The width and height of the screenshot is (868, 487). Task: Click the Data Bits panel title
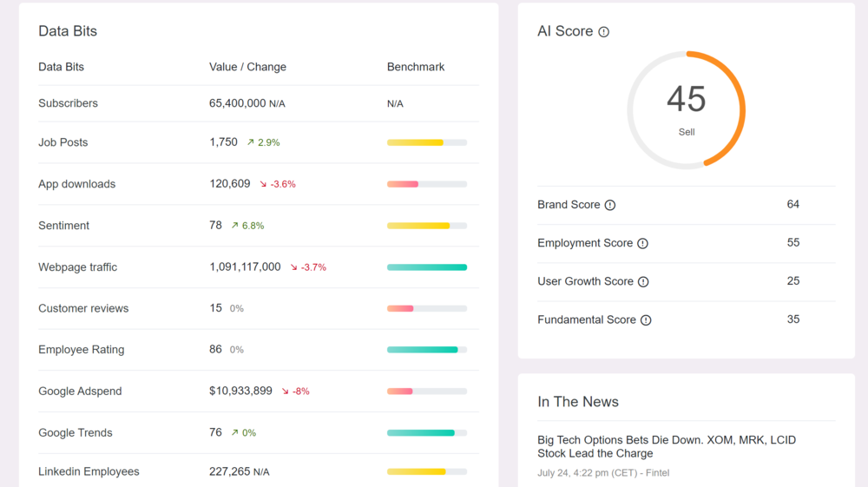point(68,31)
